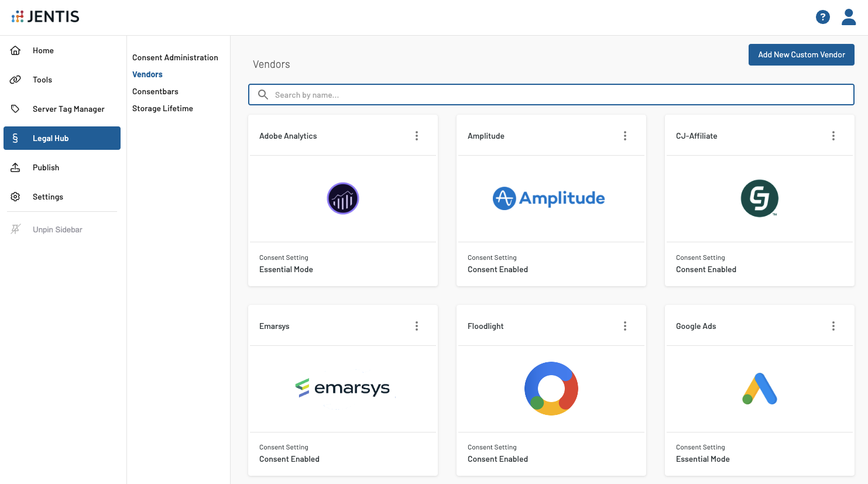Viewport: 868px width, 484px height.
Task: Click the Google Ads card title
Action: tap(696, 326)
